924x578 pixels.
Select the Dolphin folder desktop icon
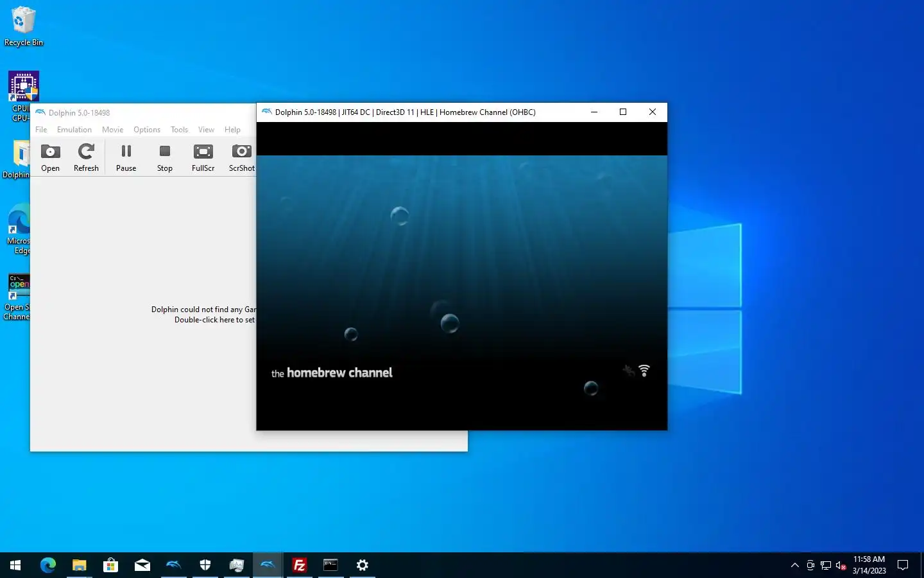tap(17, 159)
